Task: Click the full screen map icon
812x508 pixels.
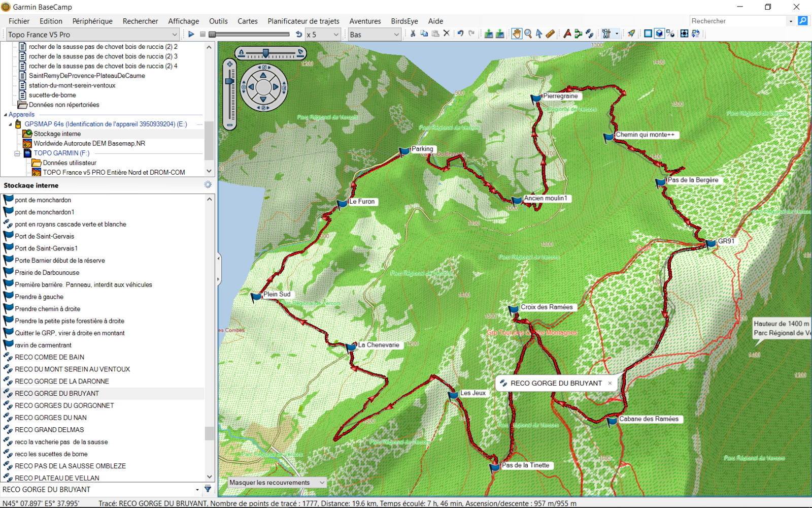Action: tap(684, 34)
